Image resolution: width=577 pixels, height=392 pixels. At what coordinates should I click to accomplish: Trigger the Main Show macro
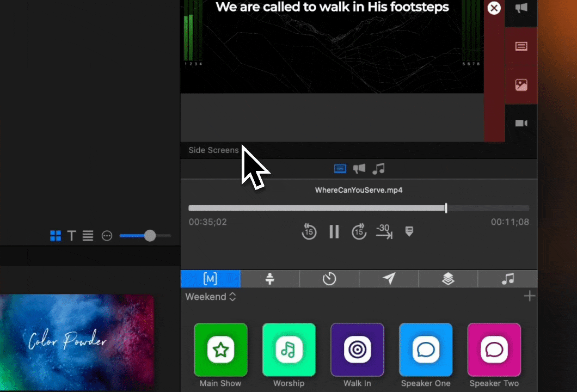(x=220, y=350)
